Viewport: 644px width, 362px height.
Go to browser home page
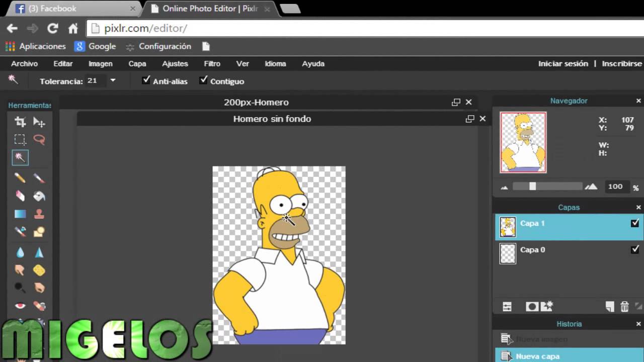(73, 28)
